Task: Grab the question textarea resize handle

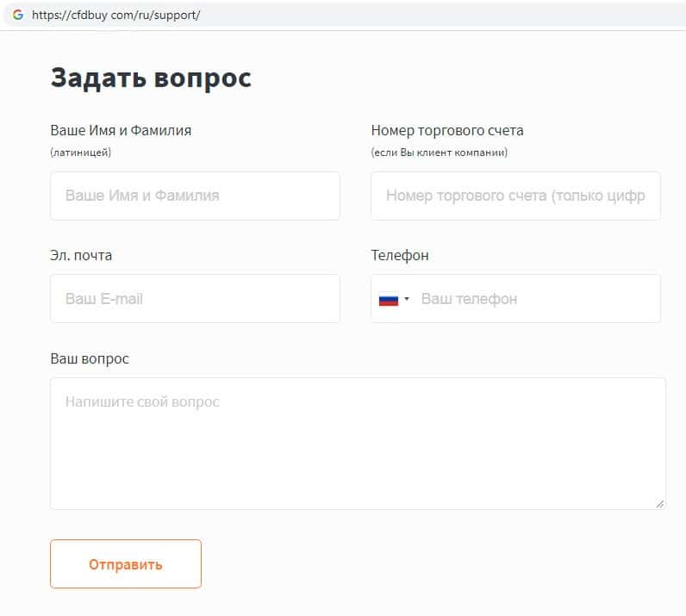Action: click(x=660, y=503)
